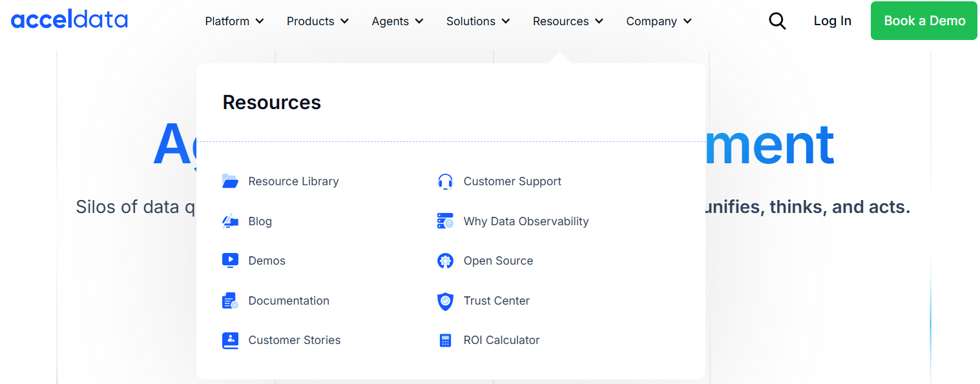
Task: Select the Solutions menu item
Action: click(477, 21)
